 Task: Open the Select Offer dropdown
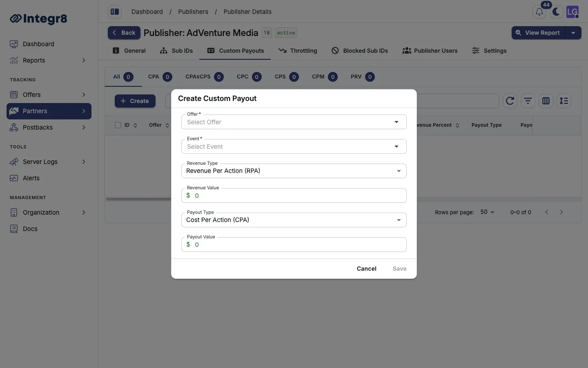click(294, 122)
